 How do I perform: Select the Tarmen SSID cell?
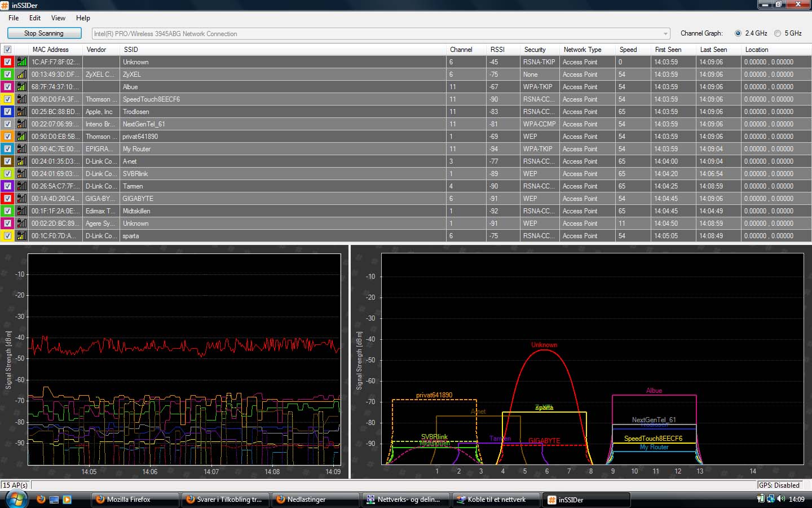point(283,186)
